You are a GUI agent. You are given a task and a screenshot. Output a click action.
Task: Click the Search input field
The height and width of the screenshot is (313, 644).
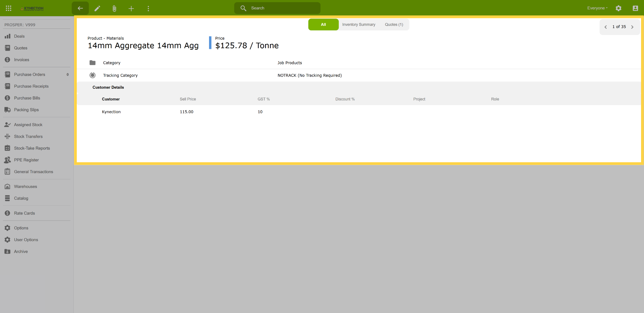pos(277,8)
